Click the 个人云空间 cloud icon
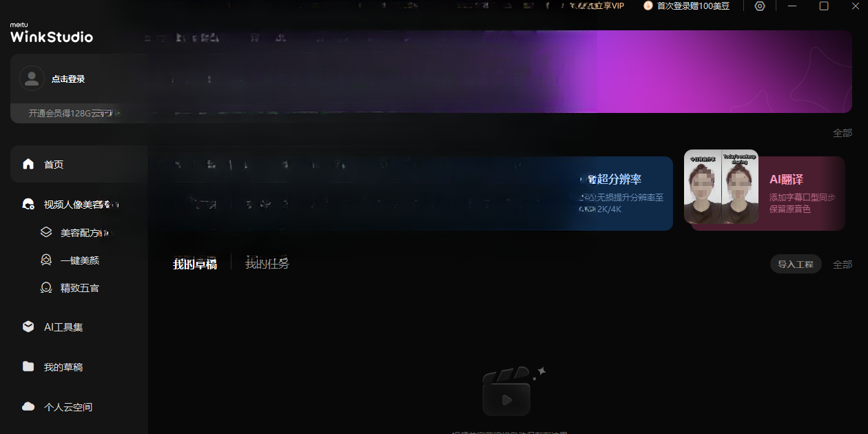The height and width of the screenshot is (434, 868). [28, 406]
